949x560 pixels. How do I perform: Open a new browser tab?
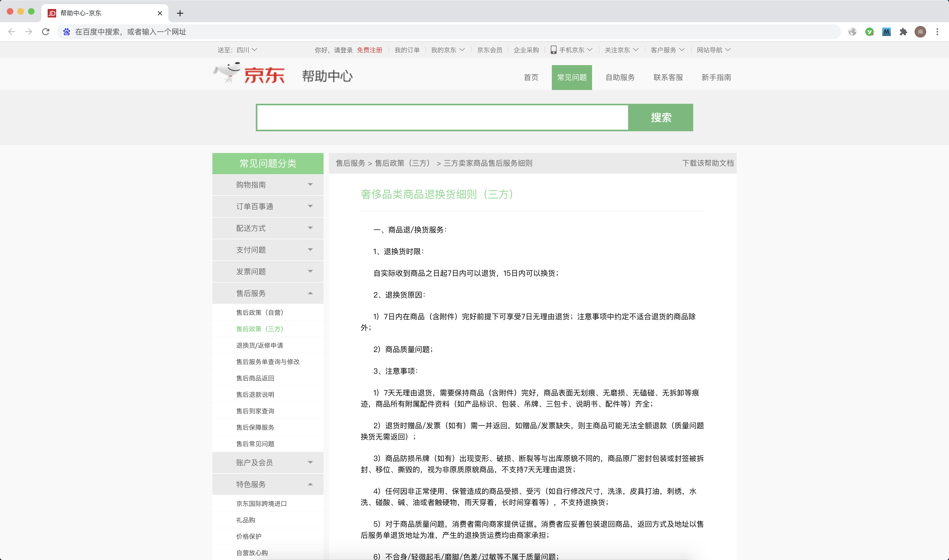pyautogui.click(x=180, y=13)
